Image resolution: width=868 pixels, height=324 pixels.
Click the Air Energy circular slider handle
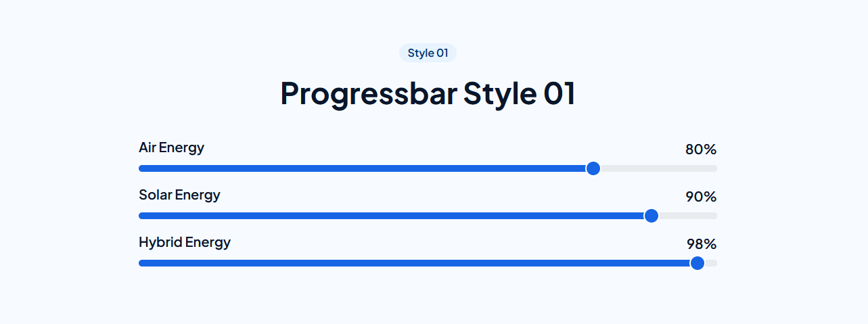[x=593, y=168]
